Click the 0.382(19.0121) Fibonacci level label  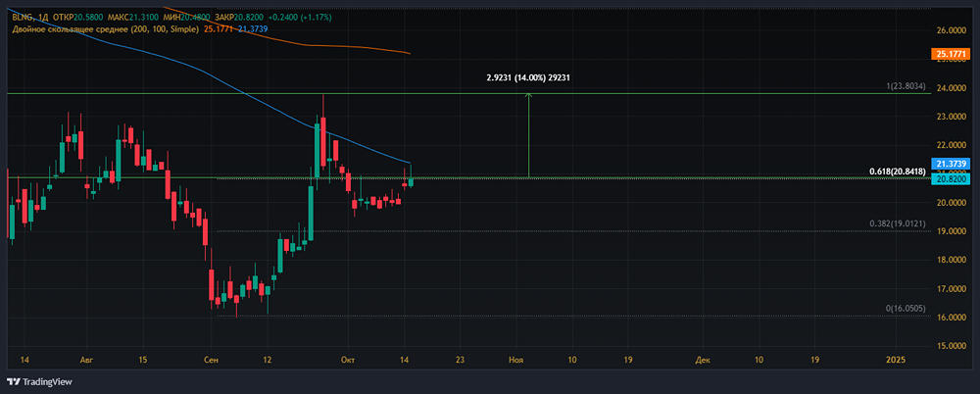(x=898, y=223)
